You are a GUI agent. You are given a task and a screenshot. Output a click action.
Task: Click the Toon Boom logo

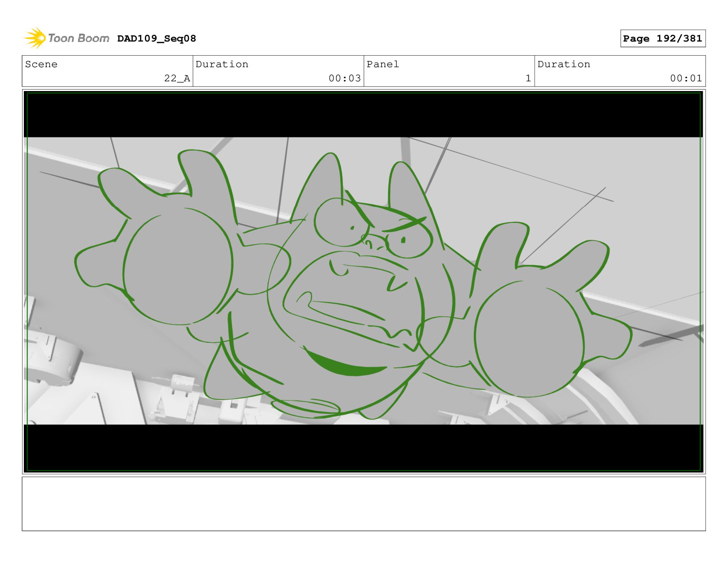tap(66, 38)
